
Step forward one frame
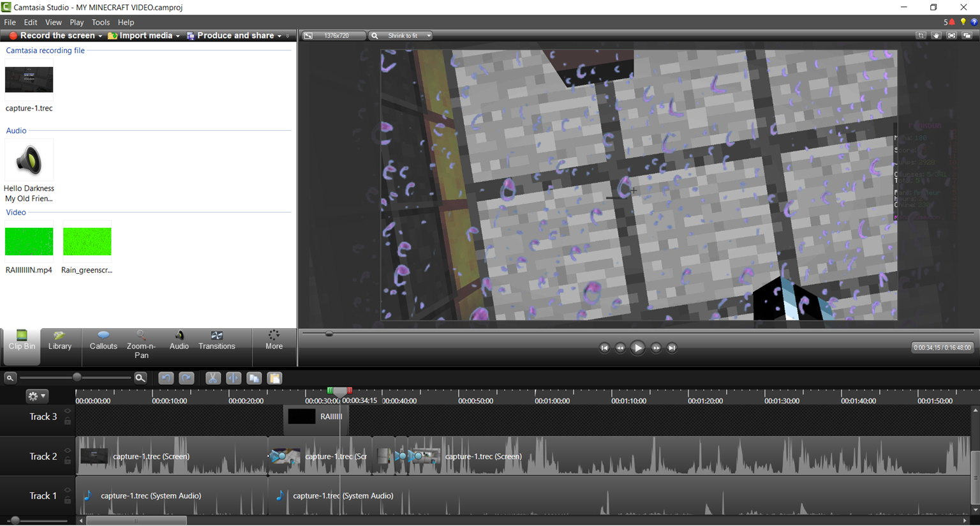pyautogui.click(x=656, y=348)
